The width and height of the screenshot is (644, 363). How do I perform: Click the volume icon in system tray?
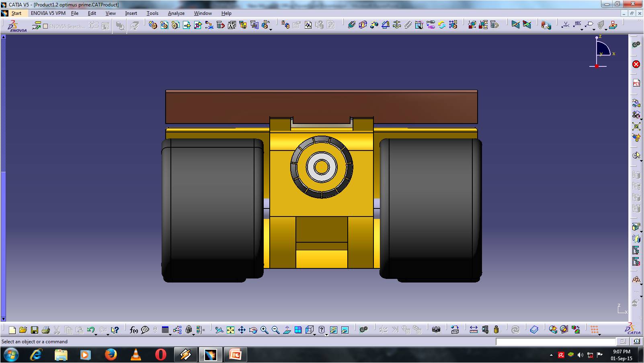(580, 355)
